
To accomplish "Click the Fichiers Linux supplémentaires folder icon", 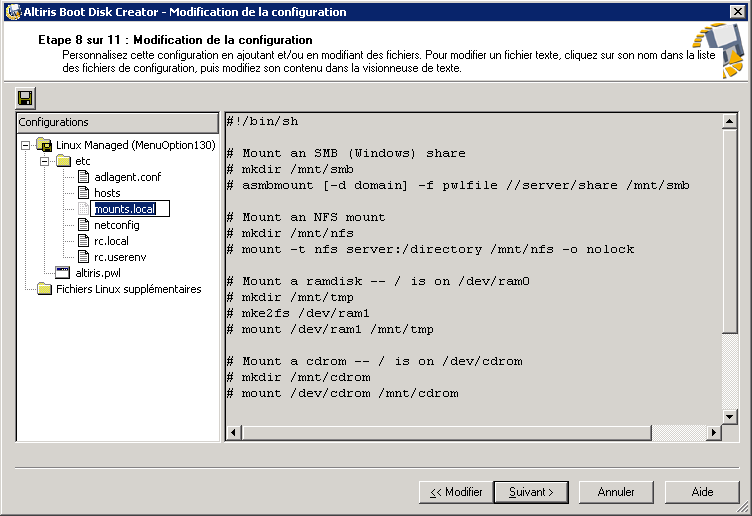I will [45, 289].
